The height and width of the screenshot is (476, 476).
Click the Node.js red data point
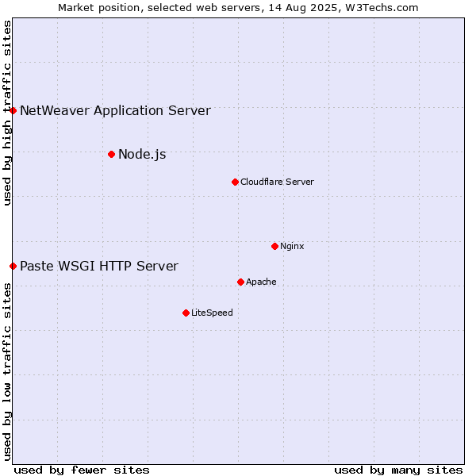point(111,154)
